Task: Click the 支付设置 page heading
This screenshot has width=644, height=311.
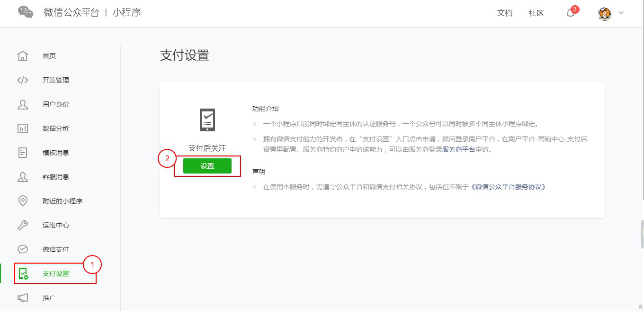Action: click(185, 55)
